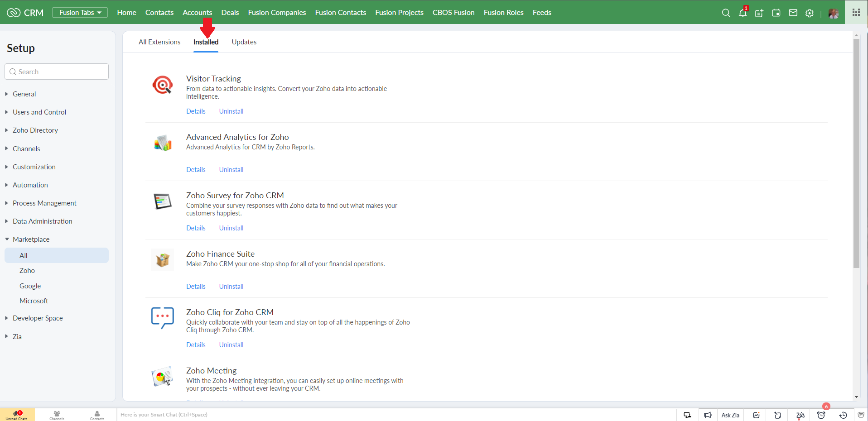Click the Setup search input field
Screen dimensions: 868x421
[x=57, y=72]
